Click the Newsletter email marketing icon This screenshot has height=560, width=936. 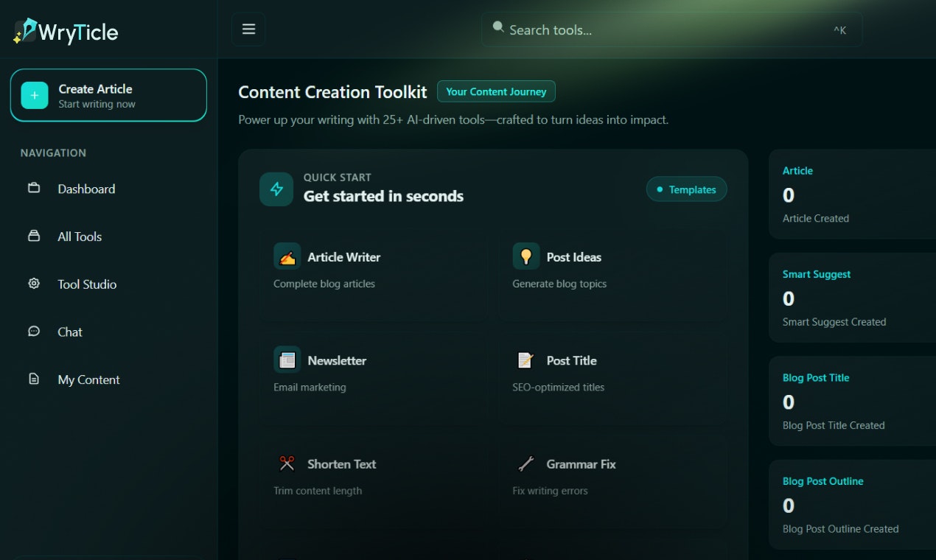(x=287, y=360)
